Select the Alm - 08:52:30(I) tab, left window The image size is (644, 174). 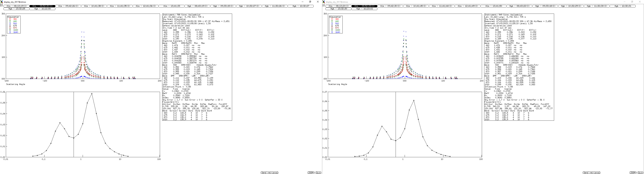pos(42,6)
